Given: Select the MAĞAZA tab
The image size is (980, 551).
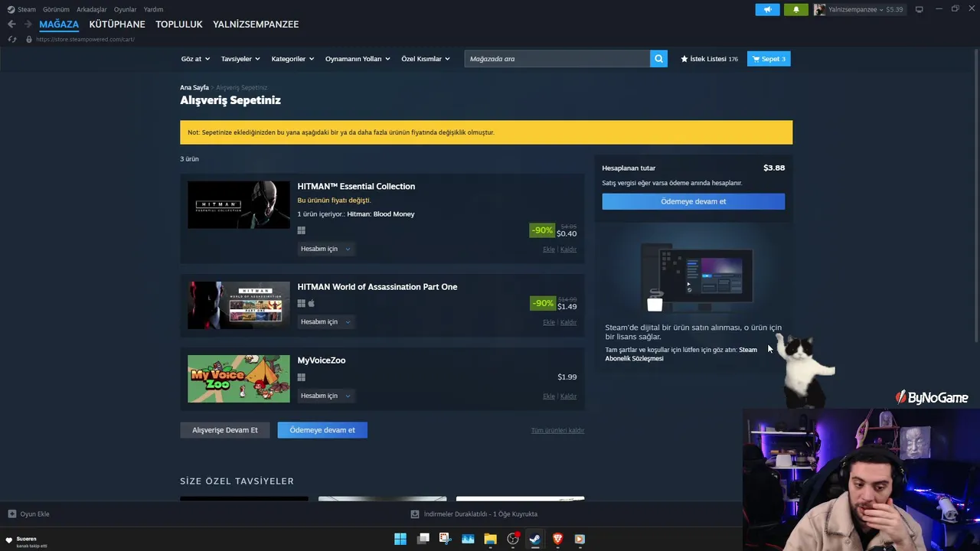Looking at the screenshot, I should [x=59, y=24].
